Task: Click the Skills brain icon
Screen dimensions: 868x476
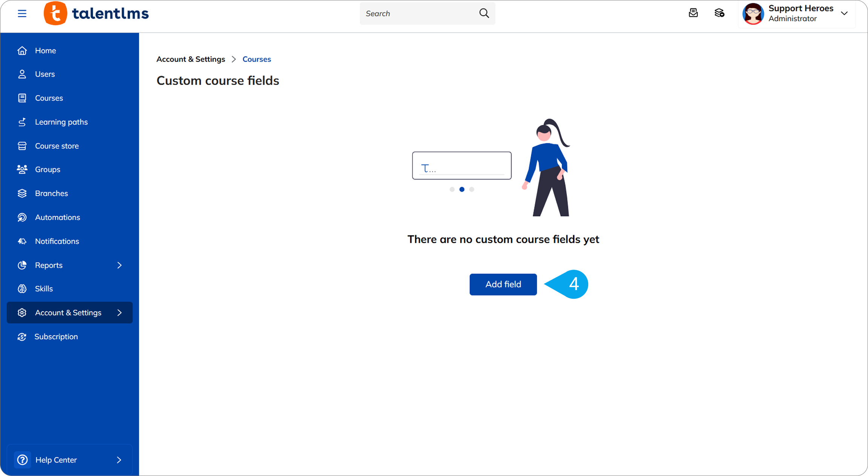Action: pyautogui.click(x=22, y=289)
